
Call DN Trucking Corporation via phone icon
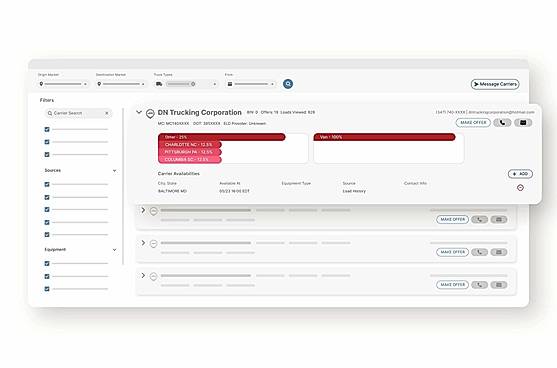502,123
